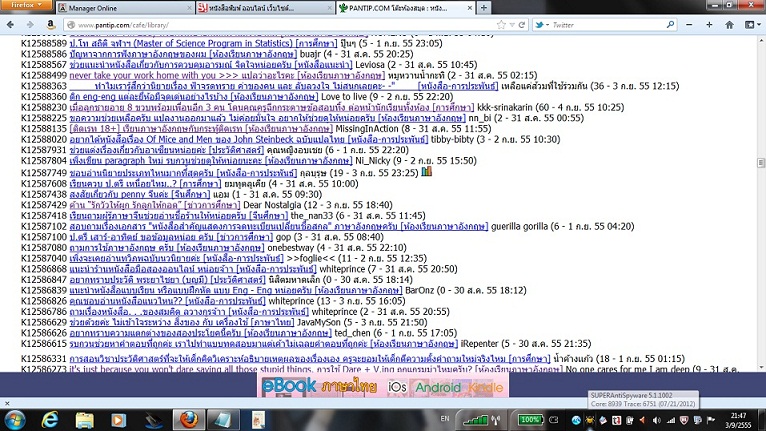Click the search magnifier icon
The width and height of the screenshot is (766, 431).
(x=670, y=24)
